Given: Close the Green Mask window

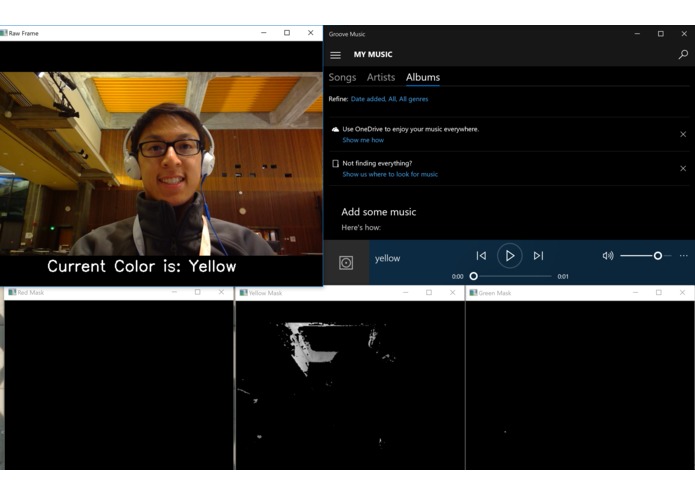Looking at the screenshot, I should [682, 292].
